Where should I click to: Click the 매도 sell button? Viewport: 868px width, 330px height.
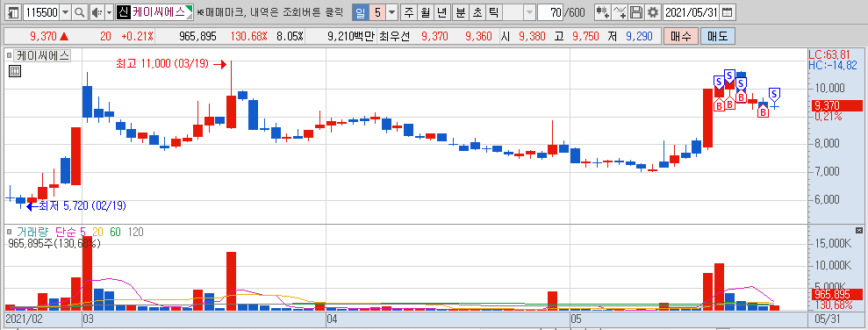(717, 37)
